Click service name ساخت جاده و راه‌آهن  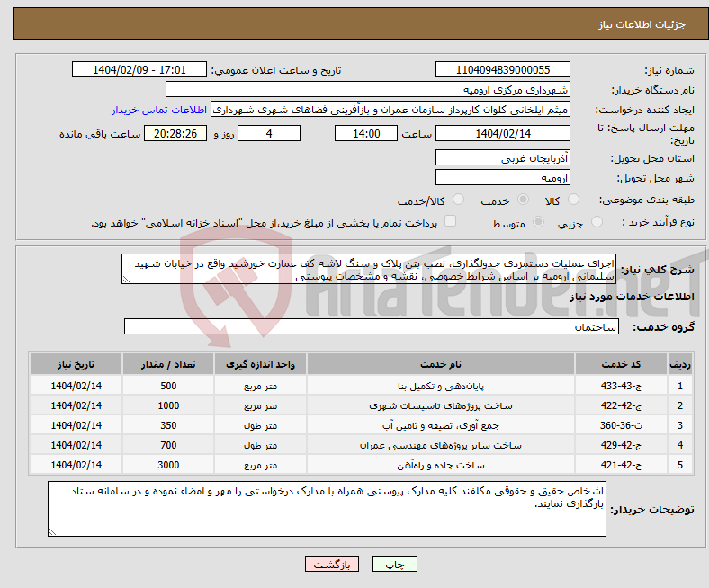[x=441, y=465]
